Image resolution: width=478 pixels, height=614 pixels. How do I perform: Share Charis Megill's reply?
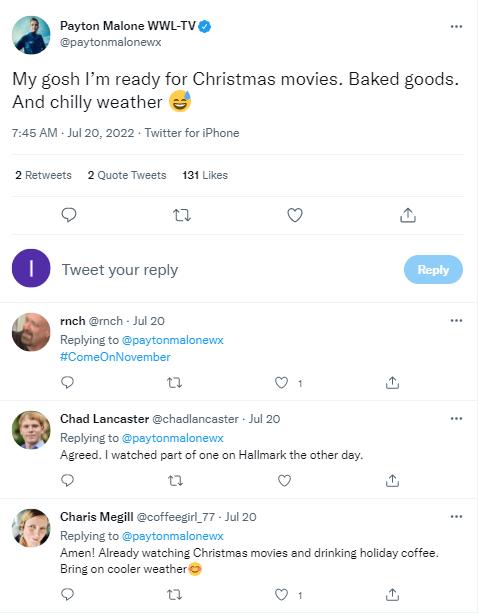(x=392, y=595)
